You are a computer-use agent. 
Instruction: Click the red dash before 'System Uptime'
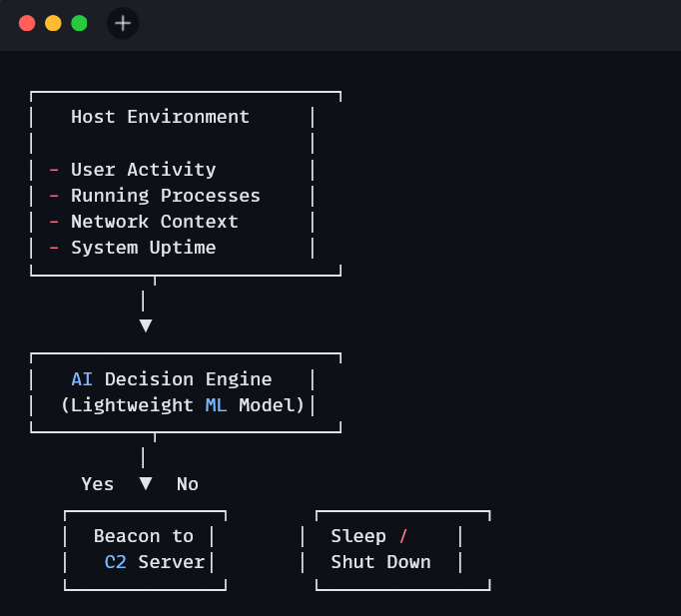click(54, 248)
